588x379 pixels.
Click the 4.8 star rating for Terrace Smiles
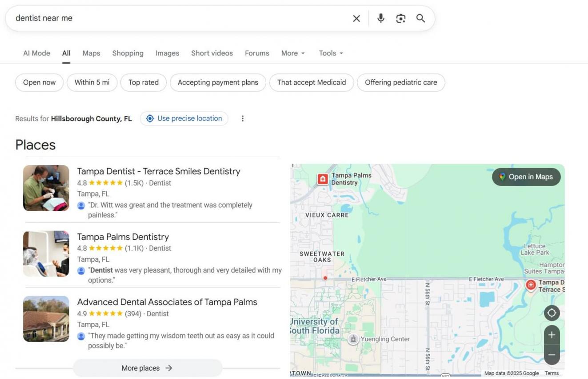click(x=100, y=183)
